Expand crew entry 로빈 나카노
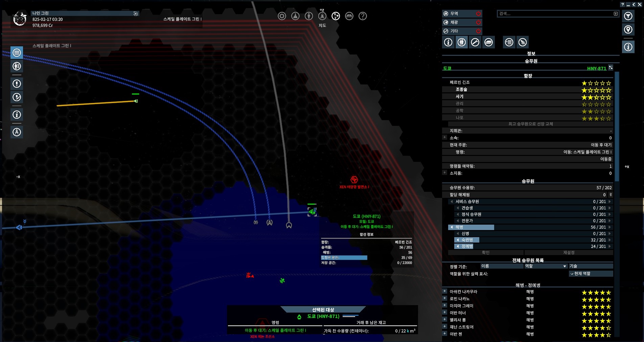644x342 pixels. point(444,298)
